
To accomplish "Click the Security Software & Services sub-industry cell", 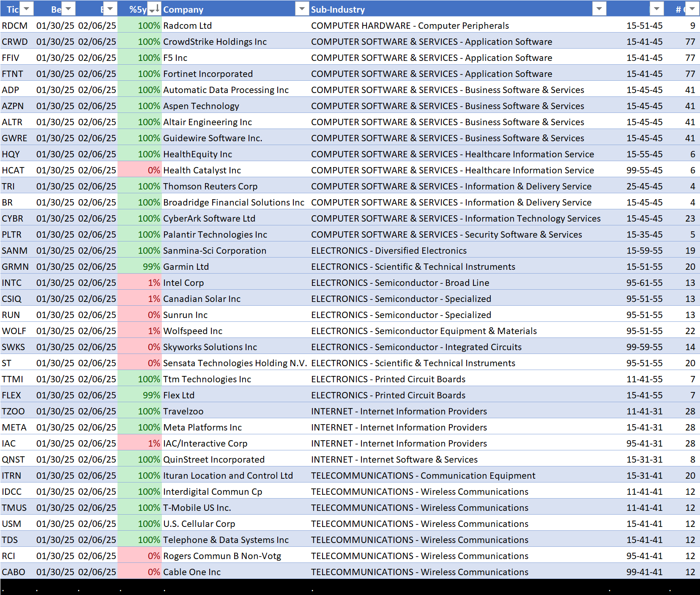I will [458, 234].
